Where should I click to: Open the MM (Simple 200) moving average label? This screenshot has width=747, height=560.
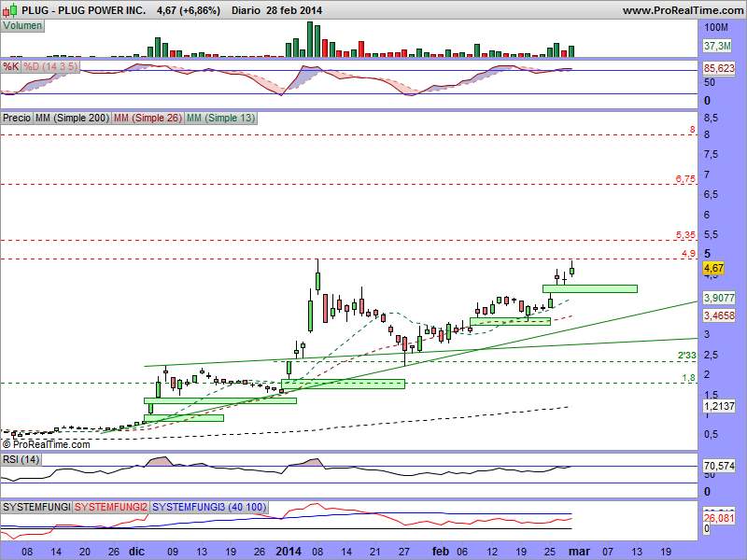tap(73, 118)
